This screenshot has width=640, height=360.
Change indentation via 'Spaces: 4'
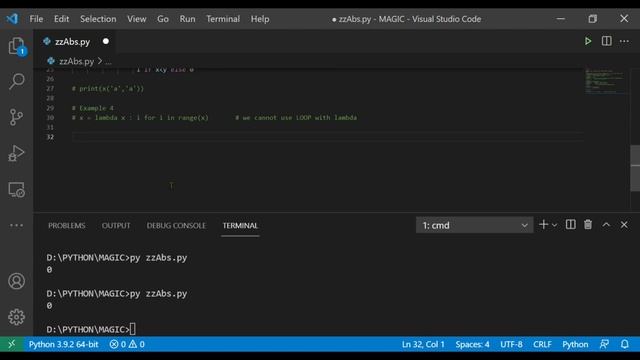472,344
